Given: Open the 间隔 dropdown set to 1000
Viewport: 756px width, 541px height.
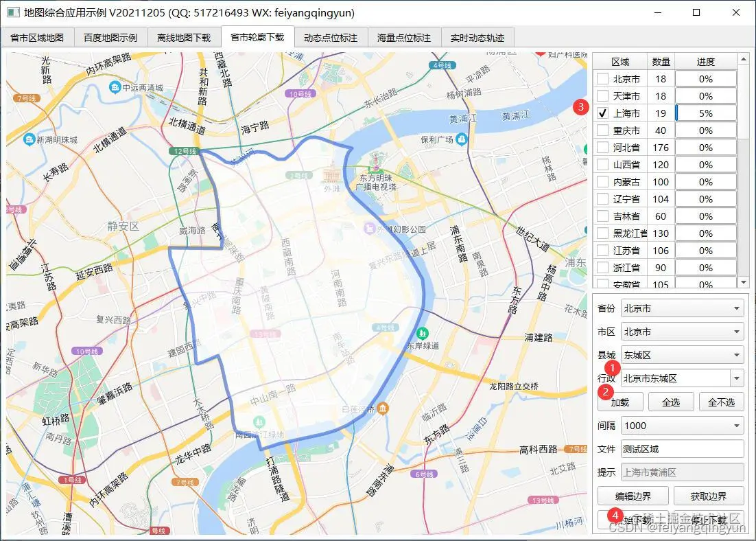Looking at the screenshot, I should 682,426.
